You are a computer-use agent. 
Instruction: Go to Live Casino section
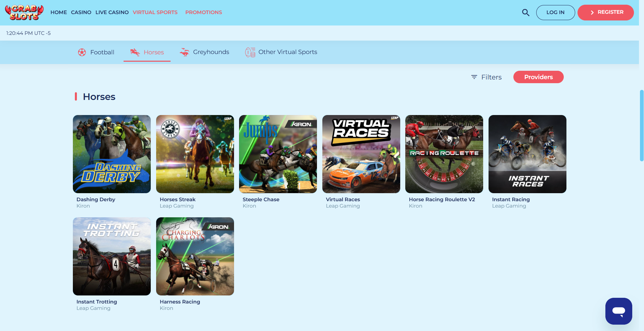tap(112, 12)
